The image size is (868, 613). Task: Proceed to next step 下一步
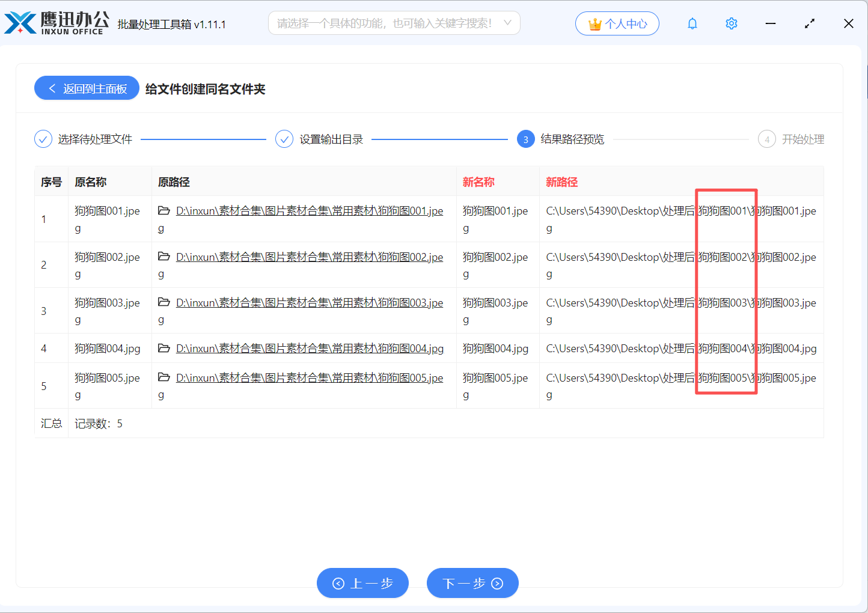(472, 583)
